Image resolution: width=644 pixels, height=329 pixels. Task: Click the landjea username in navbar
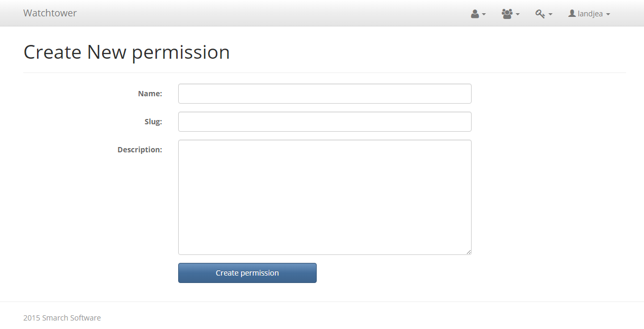(x=590, y=14)
